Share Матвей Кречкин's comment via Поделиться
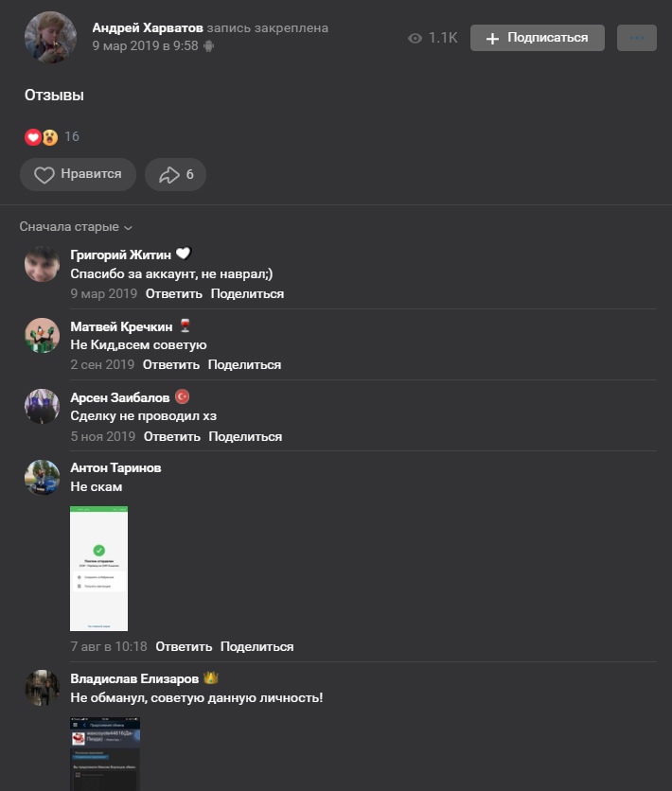This screenshot has width=672, height=791. point(245,364)
